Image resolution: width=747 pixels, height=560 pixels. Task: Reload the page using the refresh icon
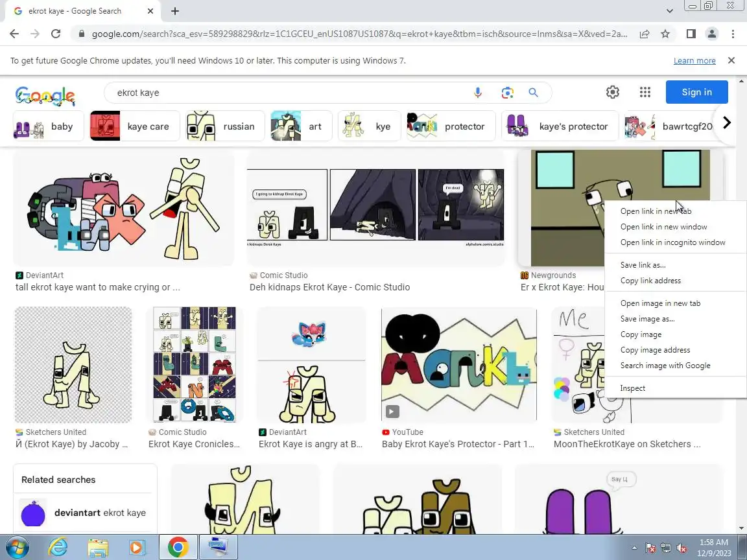[x=56, y=34]
